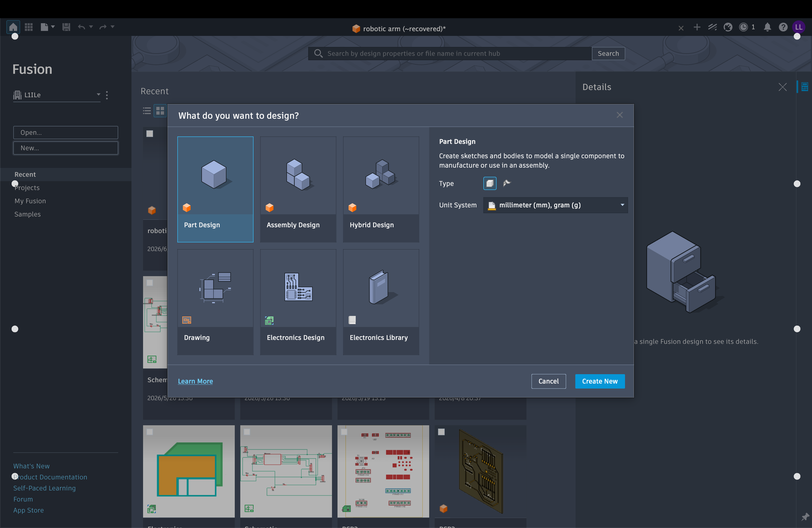Choose the Assembly Design tile

(x=298, y=189)
